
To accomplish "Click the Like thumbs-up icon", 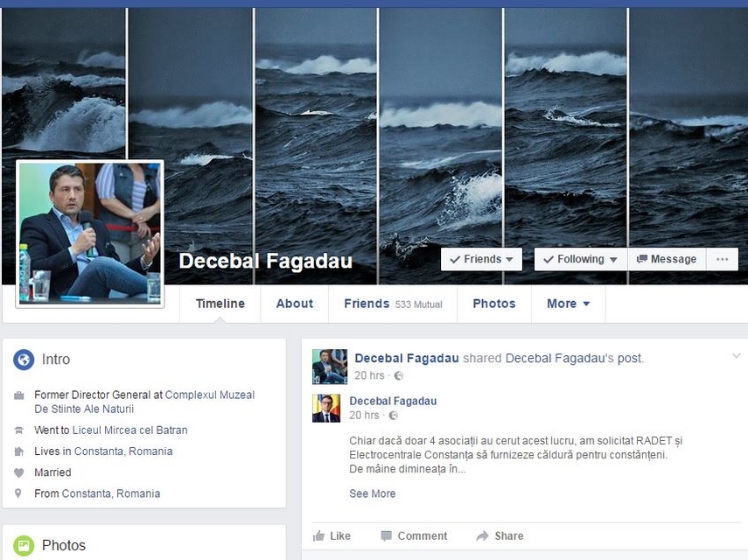I will point(319,535).
